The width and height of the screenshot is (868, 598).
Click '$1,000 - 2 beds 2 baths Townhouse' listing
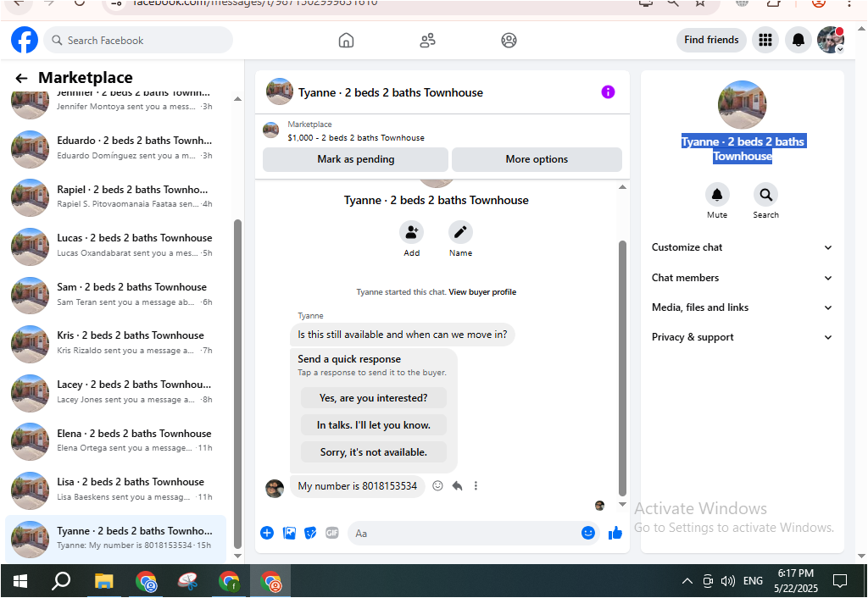[356, 138]
